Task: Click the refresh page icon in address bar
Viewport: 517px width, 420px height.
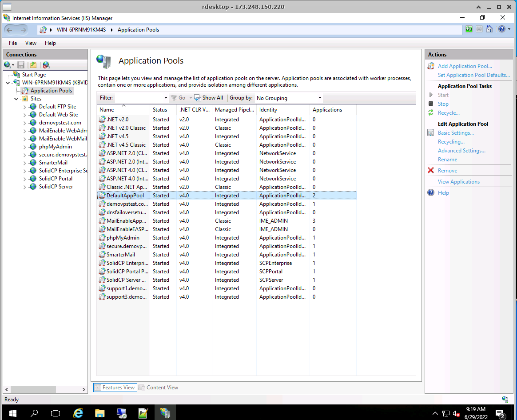Action: point(469,29)
